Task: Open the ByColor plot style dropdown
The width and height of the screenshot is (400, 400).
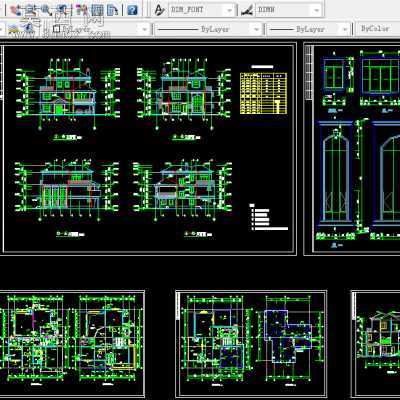Action: click(379, 29)
